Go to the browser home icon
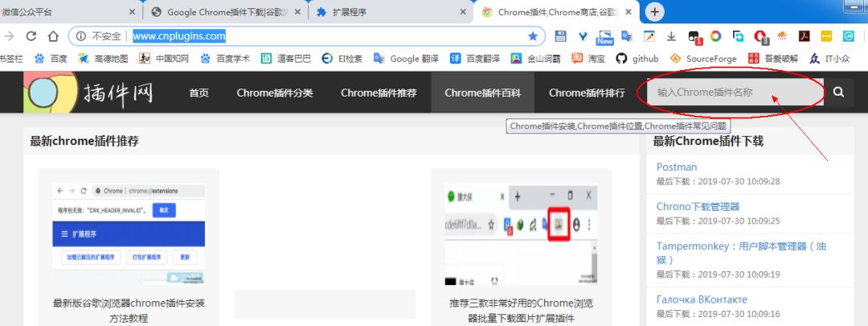868x326 pixels. (53, 36)
